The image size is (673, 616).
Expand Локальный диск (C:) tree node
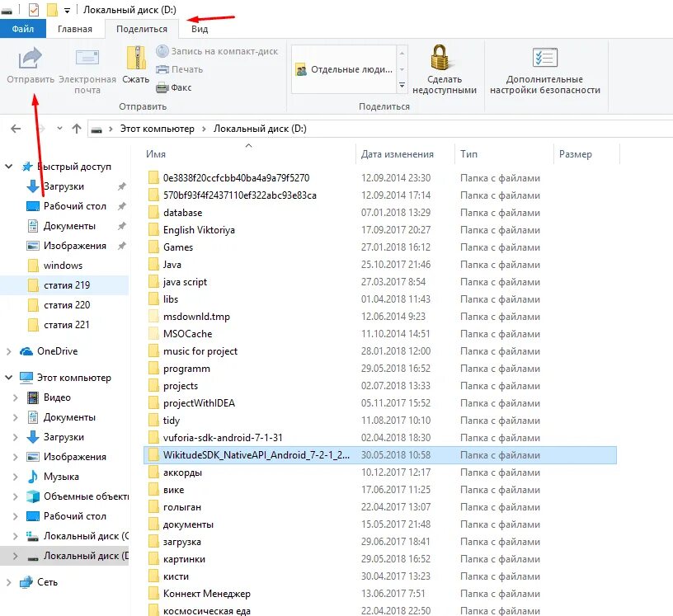click(16, 536)
